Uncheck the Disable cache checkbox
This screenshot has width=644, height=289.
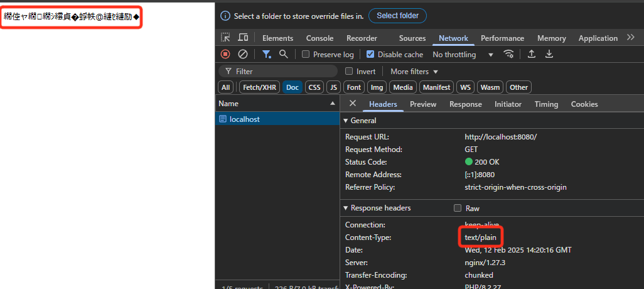tap(370, 55)
